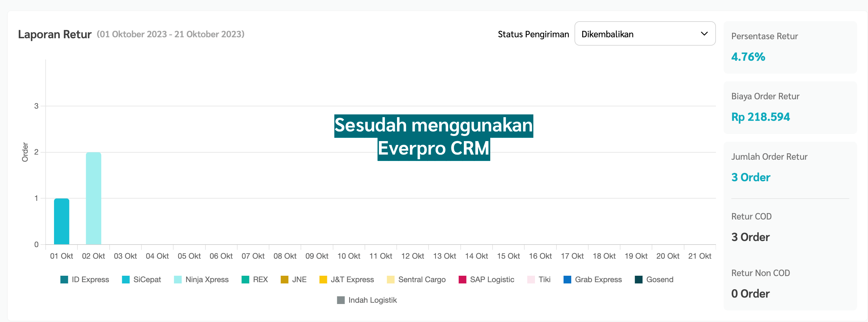
Task: Click the ID Express legend color icon
Action: click(x=64, y=280)
